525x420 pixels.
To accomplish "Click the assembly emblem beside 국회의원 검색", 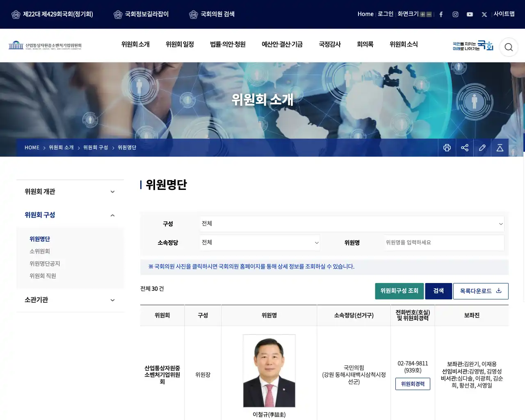I will [193, 14].
